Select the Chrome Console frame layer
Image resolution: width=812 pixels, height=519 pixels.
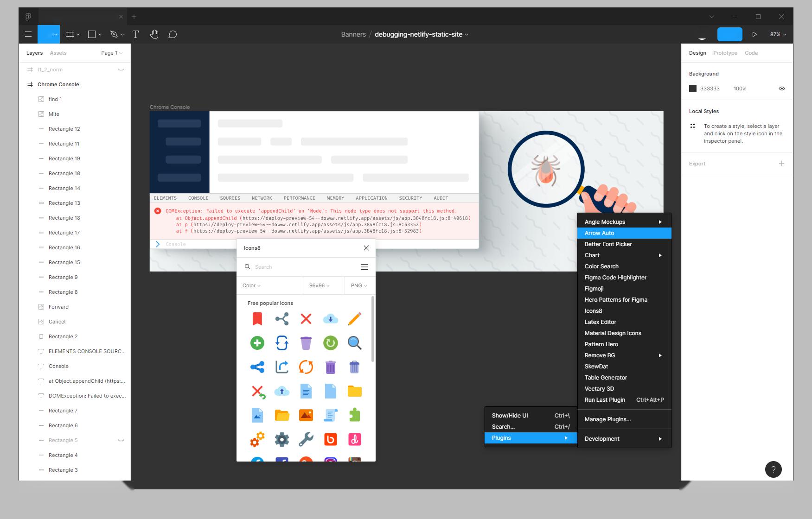[75, 84]
